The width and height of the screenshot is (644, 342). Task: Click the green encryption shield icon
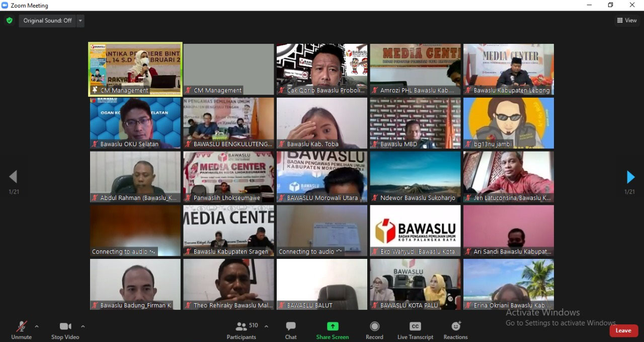(x=9, y=21)
